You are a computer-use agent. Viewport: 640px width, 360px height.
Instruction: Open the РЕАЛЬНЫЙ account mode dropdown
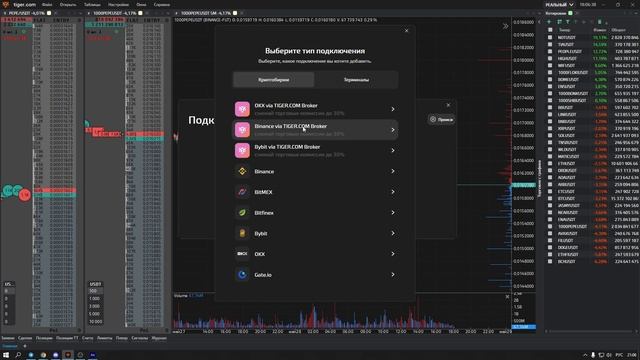[559, 4]
